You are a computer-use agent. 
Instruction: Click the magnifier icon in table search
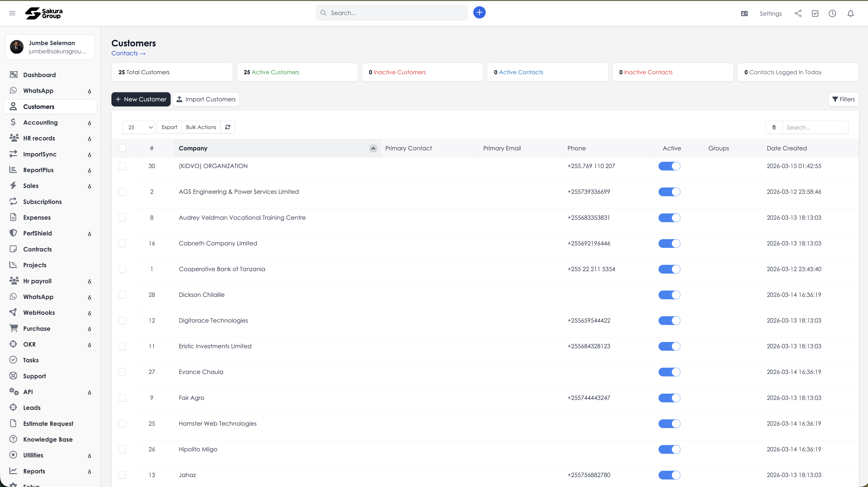(x=774, y=127)
